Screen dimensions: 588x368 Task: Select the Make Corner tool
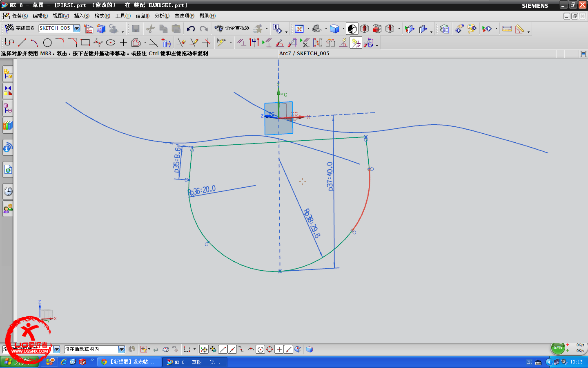207,42
